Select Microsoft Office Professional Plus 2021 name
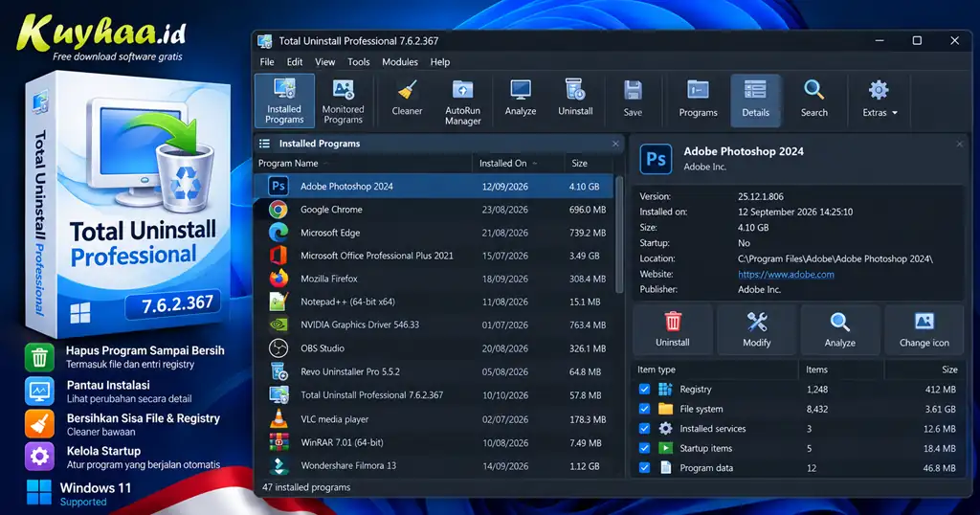 [377, 256]
